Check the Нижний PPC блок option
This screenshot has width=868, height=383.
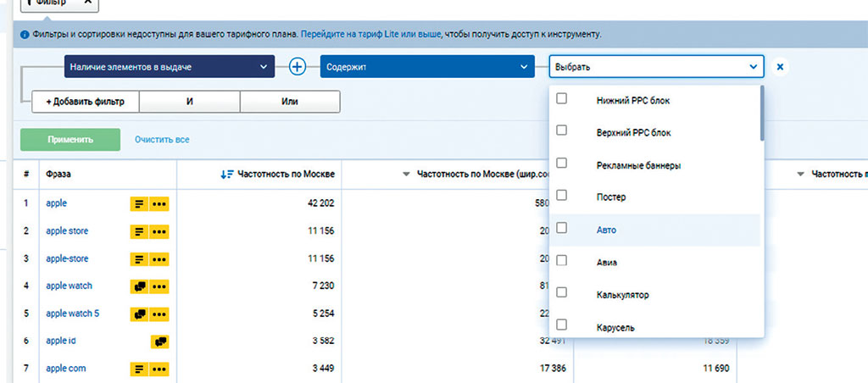click(561, 98)
